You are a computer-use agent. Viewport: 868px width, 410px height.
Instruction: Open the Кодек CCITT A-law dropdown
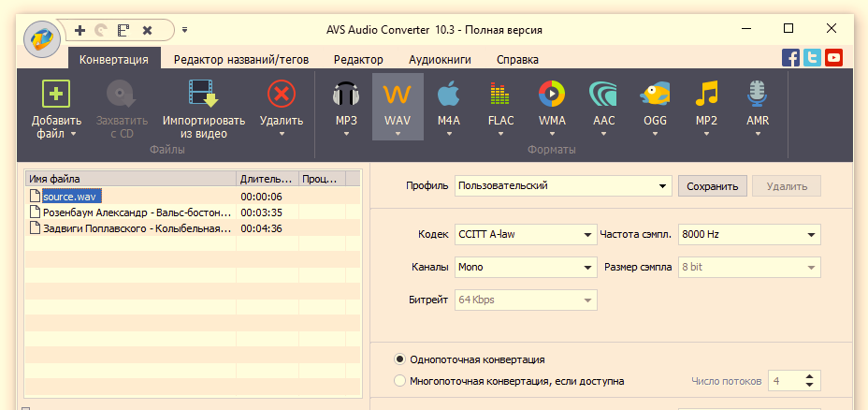pyautogui.click(x=526, y=234)
